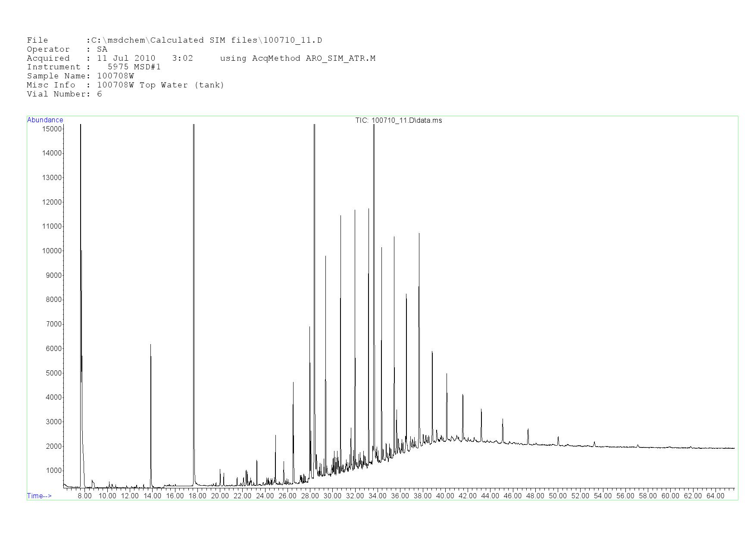Click the blue Time--> axis label
The width and height of the screenshot is (756, 534).
(39, 496)
